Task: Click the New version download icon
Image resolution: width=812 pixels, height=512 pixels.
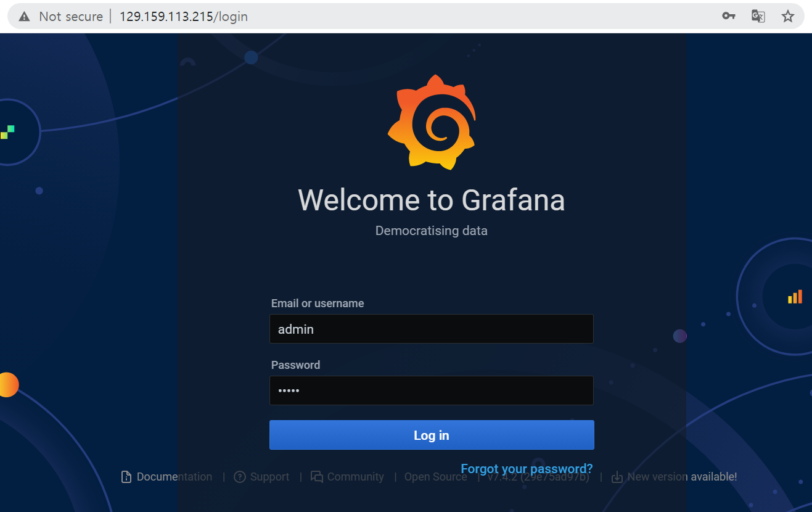Action: 617,477
